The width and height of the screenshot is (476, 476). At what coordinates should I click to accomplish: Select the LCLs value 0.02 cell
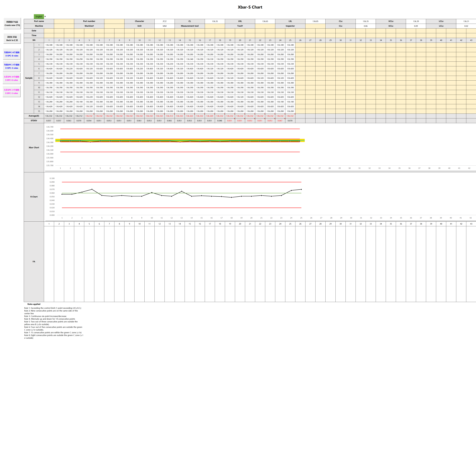click(466, 26)
